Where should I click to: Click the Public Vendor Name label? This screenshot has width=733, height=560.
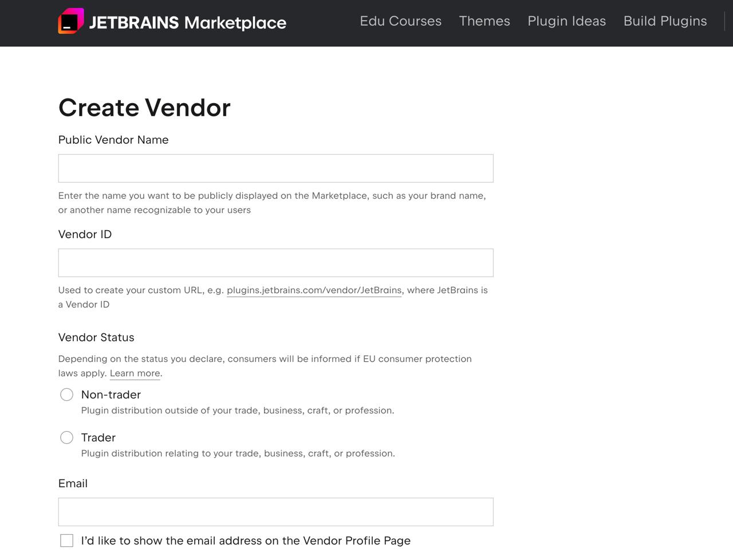pyautogui.click(x=113, y=140)
